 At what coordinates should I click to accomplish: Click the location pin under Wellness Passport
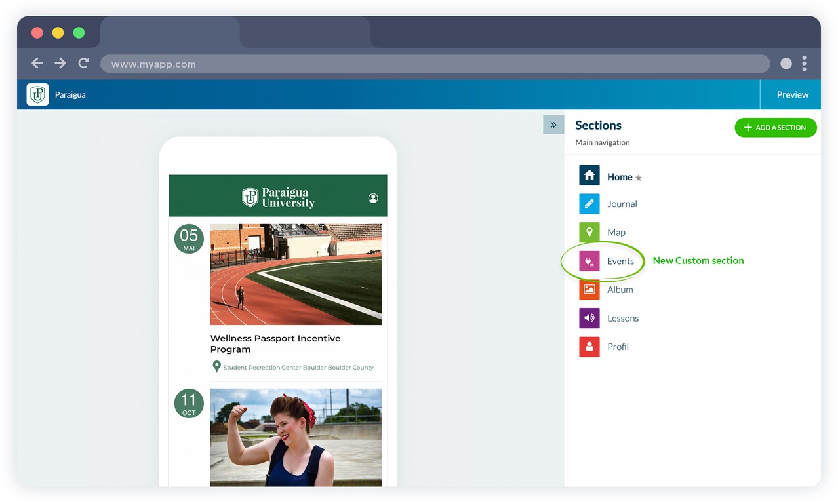216,366
